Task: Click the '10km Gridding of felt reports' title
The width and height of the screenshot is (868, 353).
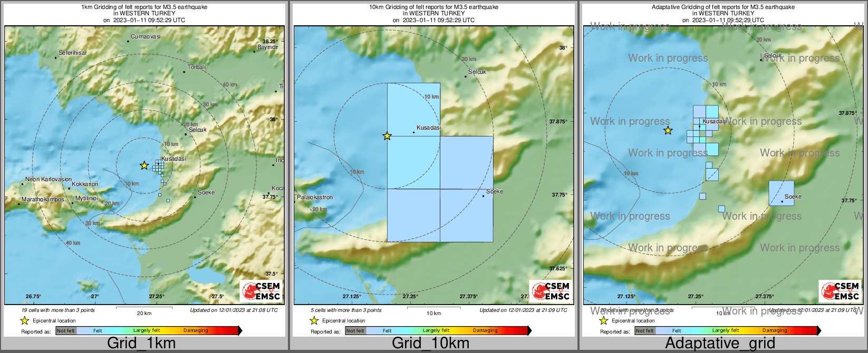Action: point(433,7)
